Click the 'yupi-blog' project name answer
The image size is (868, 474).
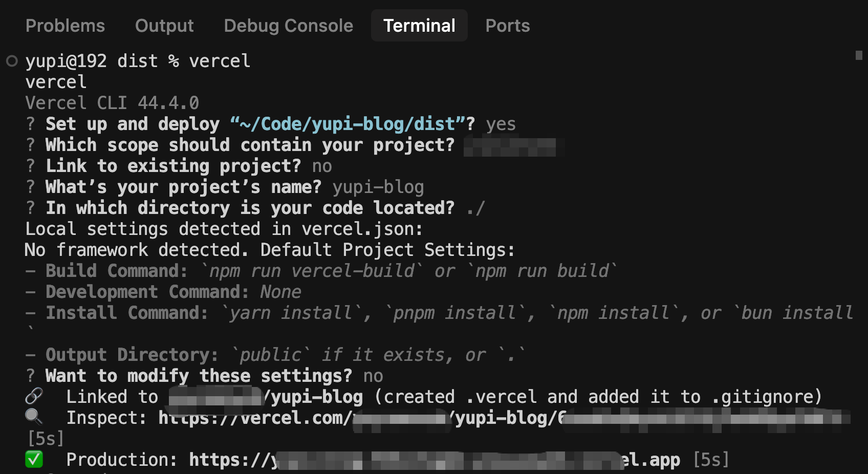click(378, 187)
